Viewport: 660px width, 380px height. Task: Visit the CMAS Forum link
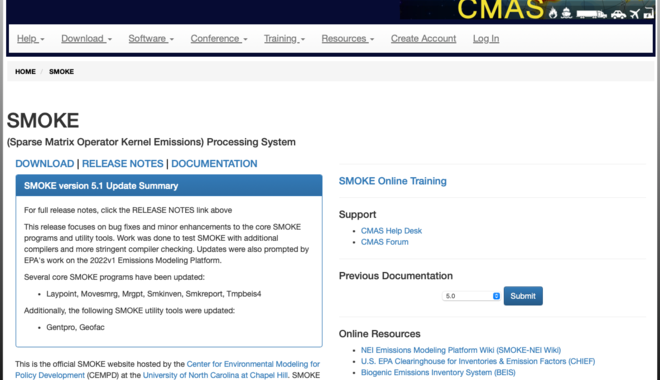384,242
